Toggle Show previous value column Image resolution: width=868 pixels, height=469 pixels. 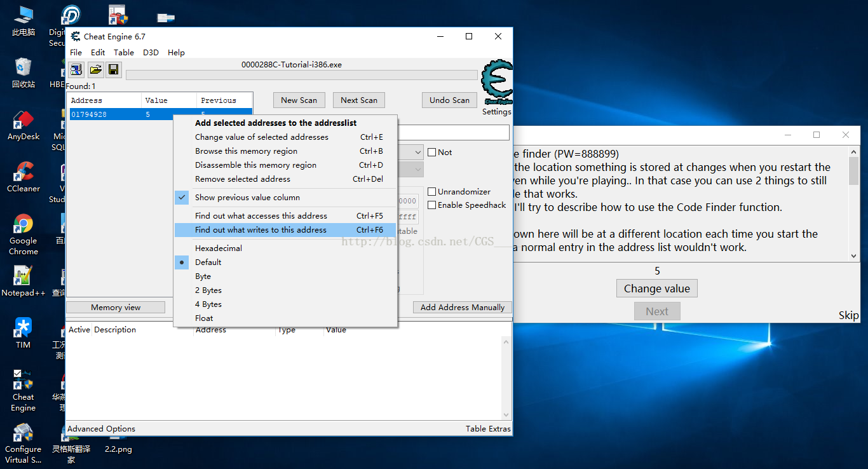click(247, 198)
